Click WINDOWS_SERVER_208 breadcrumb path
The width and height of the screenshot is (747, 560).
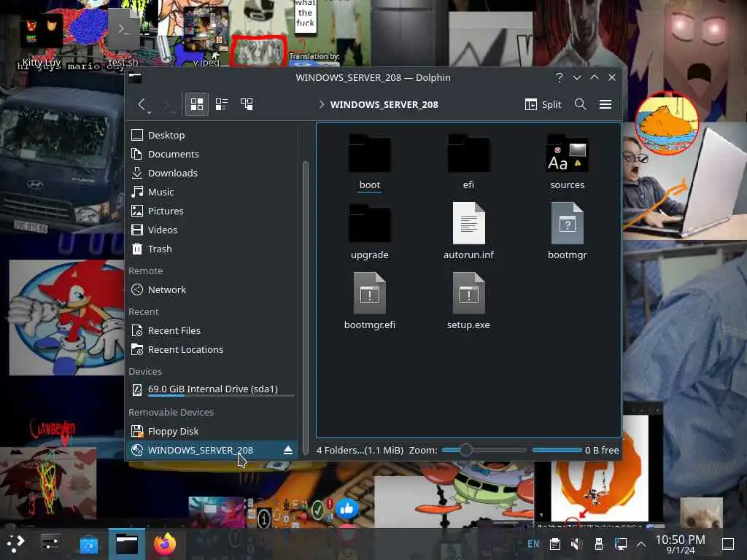[x=384, y=104]
